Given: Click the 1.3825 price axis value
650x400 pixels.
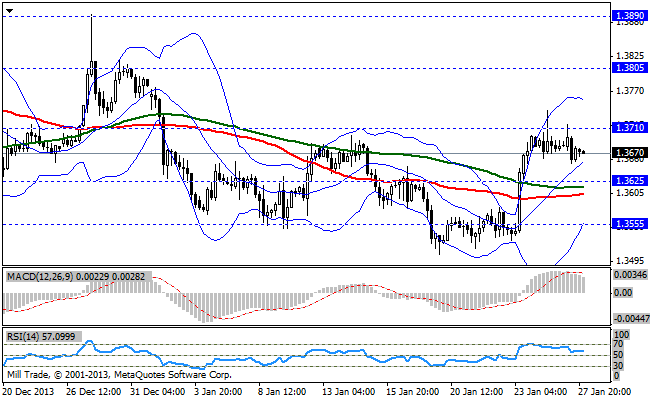Looking at the screenshot, I should coord(630,56).
